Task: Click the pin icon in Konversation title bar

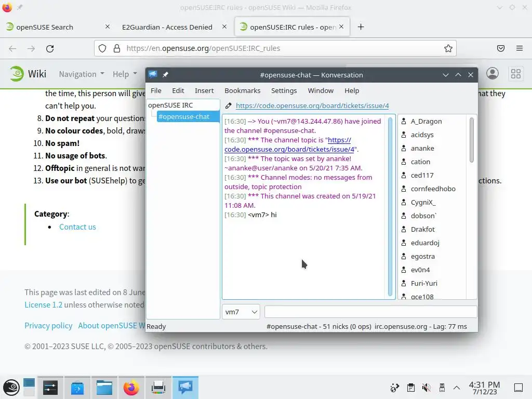Action: 165,75
